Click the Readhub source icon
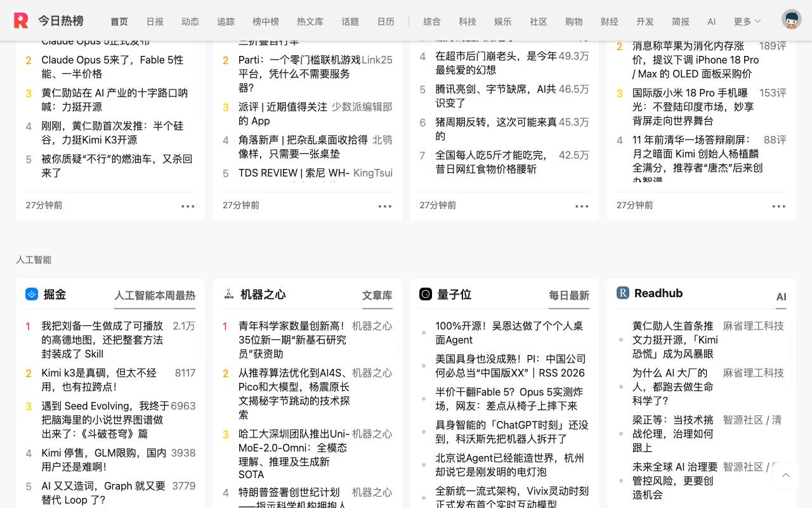 (x=623, y=293)
